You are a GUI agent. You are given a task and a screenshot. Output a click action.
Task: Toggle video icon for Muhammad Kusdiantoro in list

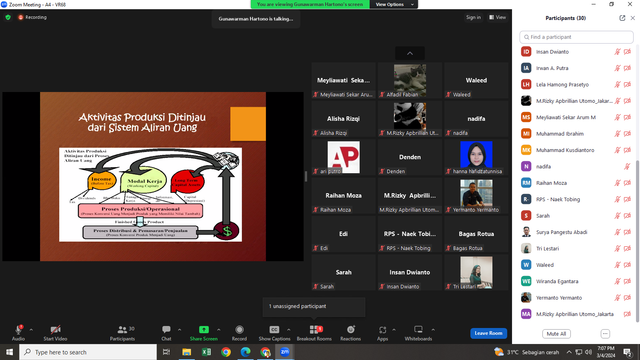click(627, 150)
